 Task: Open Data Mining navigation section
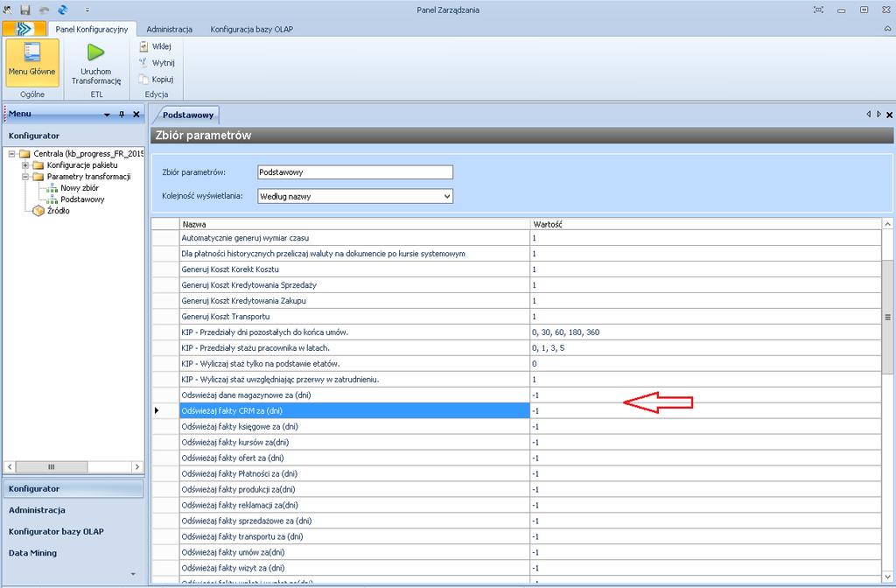73,553
